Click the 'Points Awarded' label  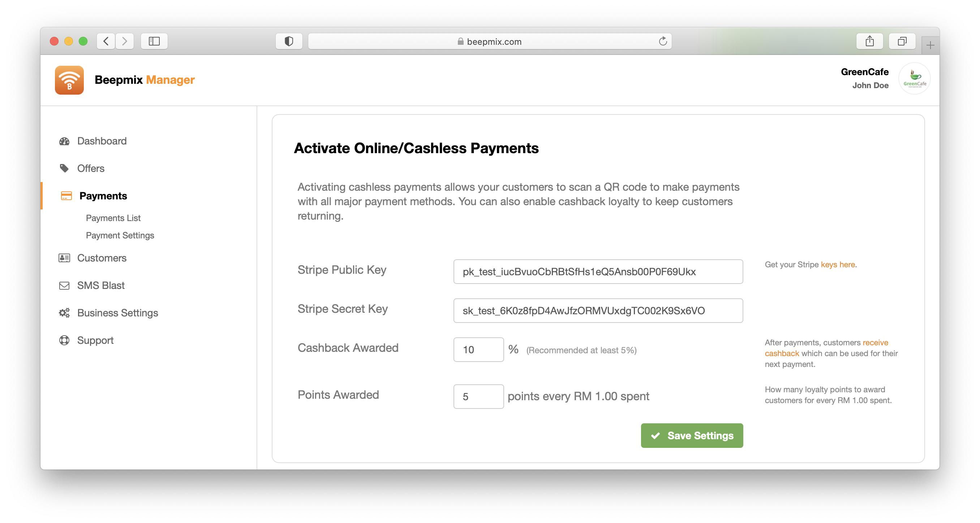pos(338,395)
